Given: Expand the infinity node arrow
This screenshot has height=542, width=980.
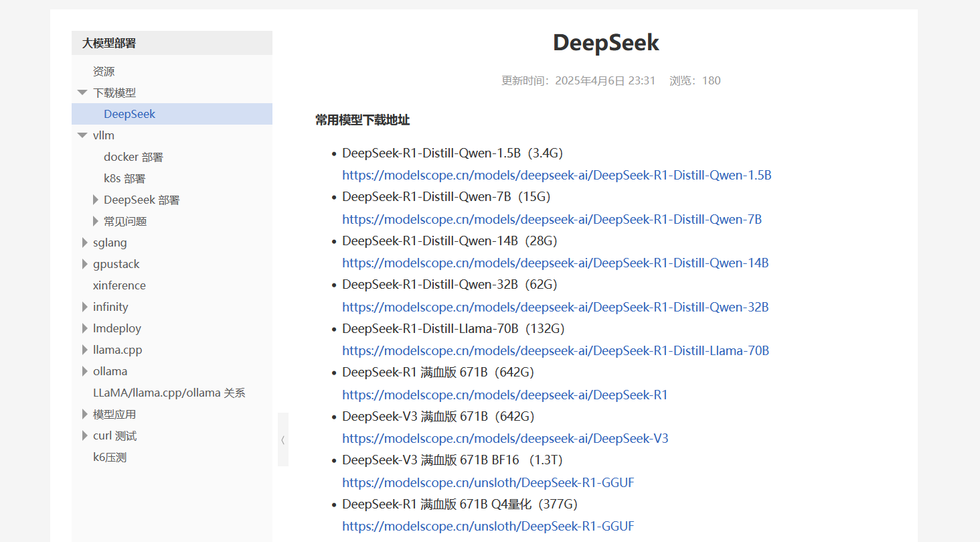Looking at the screenshot, I should (x=85, y=307).
